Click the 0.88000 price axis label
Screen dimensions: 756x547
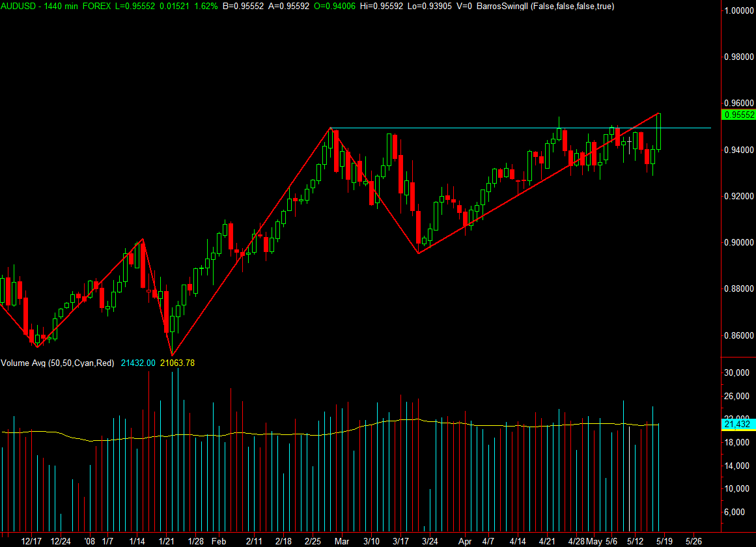tap(739, 289)
